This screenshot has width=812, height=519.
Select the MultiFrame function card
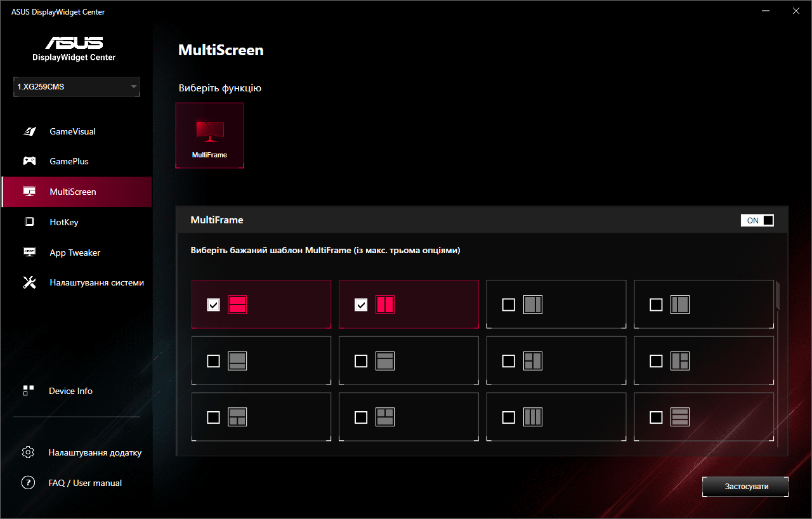click(209, 136)
